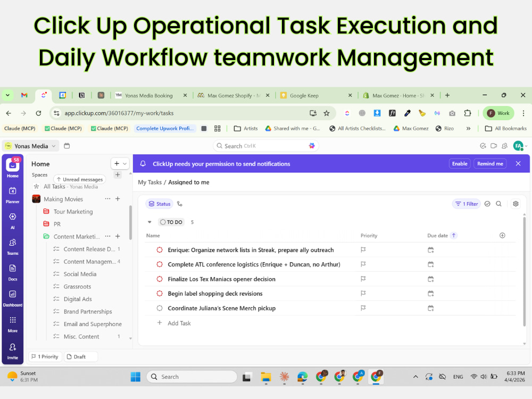Image resolution: width=532 pixels, height=399 pixels.
Task: Switch to the Gmail pinned tab
Action: tap(24, 95)
